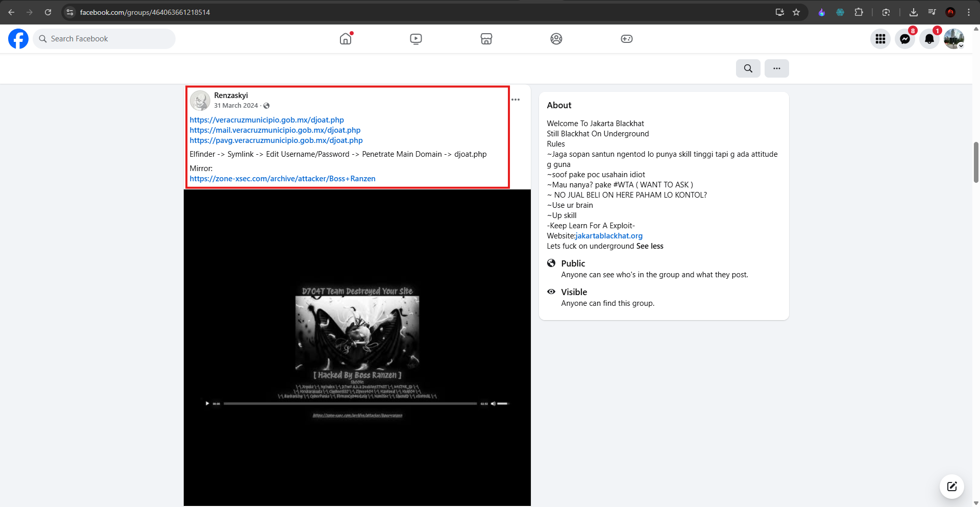The width and height of the screenshot is (980, 507).
Task: Play the defacement video thumbnail
Action: tap(357, 348)
